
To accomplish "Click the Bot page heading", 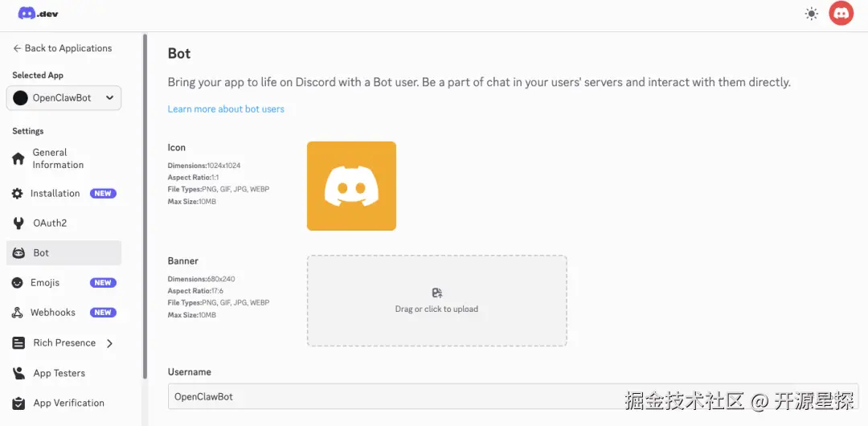I will point(179,53).
